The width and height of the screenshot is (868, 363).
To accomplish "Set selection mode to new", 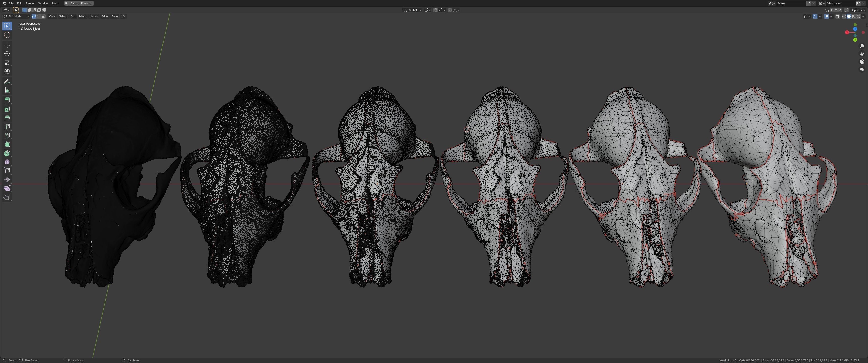I will pyautogui.click(x=24, y=10).
